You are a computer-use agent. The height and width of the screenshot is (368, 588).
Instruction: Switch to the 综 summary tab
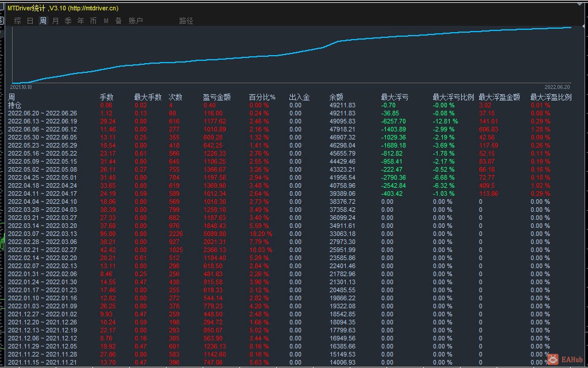click(x=18, y=21)
